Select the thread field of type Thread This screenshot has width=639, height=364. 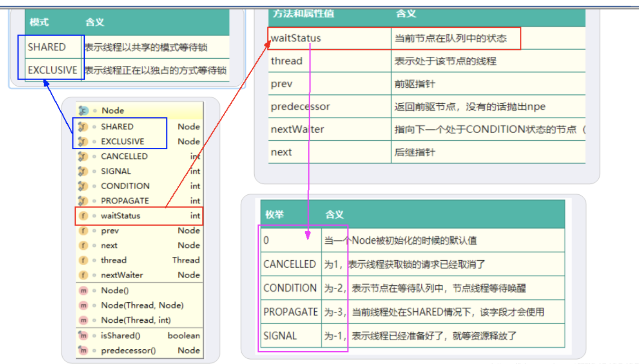pyautogui.click(x=114, y=260)
